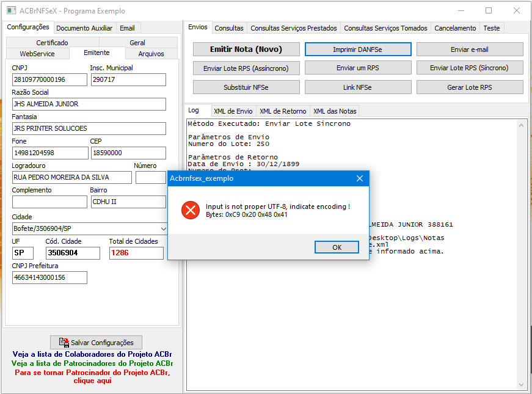The height and width of the screenshot is (394, 532).
Task: Click the log scrollbar up arrow
Action: pos(521,125)
